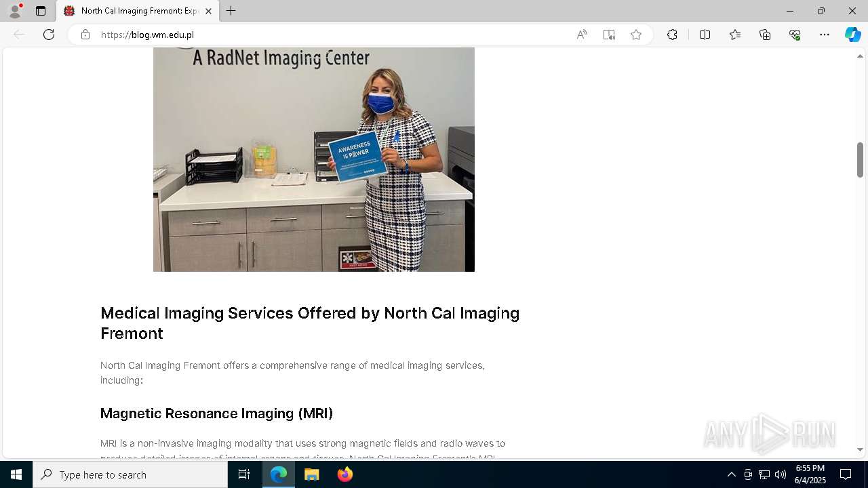Open Settings and more menu
Image resolution: width=868 pixels, height=488 pixels.
pos(825,35)
